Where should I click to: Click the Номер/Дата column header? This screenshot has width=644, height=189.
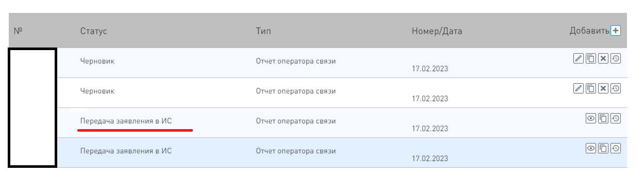tap(437, 31)
